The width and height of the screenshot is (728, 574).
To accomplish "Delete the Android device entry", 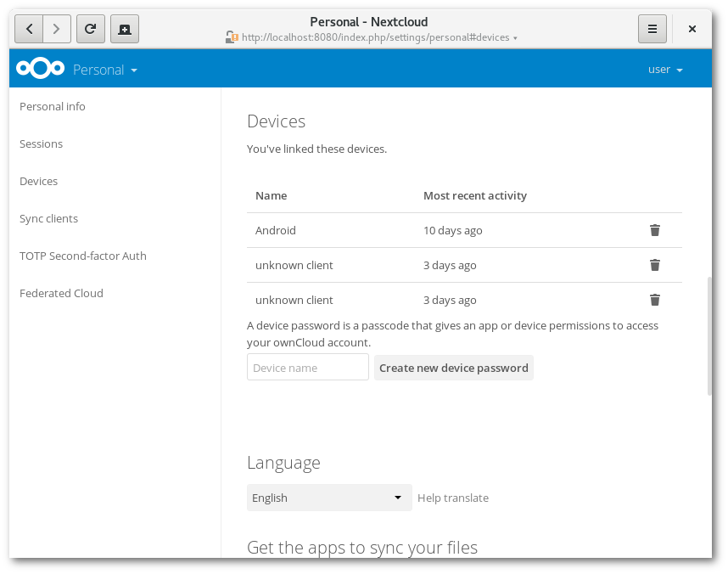I will click(x=654, y=229).
